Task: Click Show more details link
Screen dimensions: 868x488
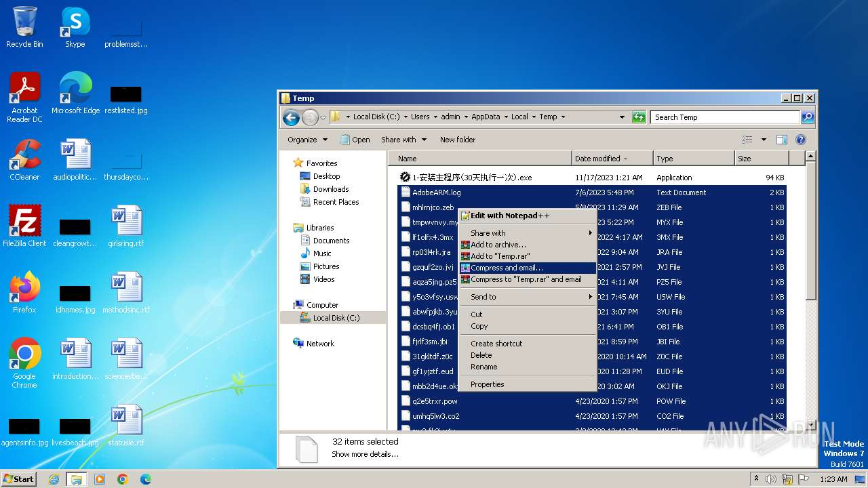Action: [365, 454]
